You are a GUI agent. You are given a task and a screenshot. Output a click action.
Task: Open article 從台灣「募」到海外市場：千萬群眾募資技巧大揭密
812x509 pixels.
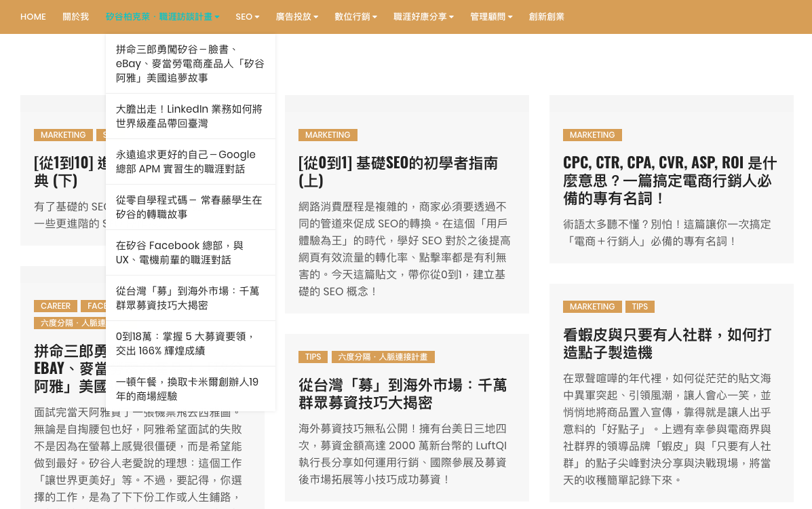click(403, 394)
